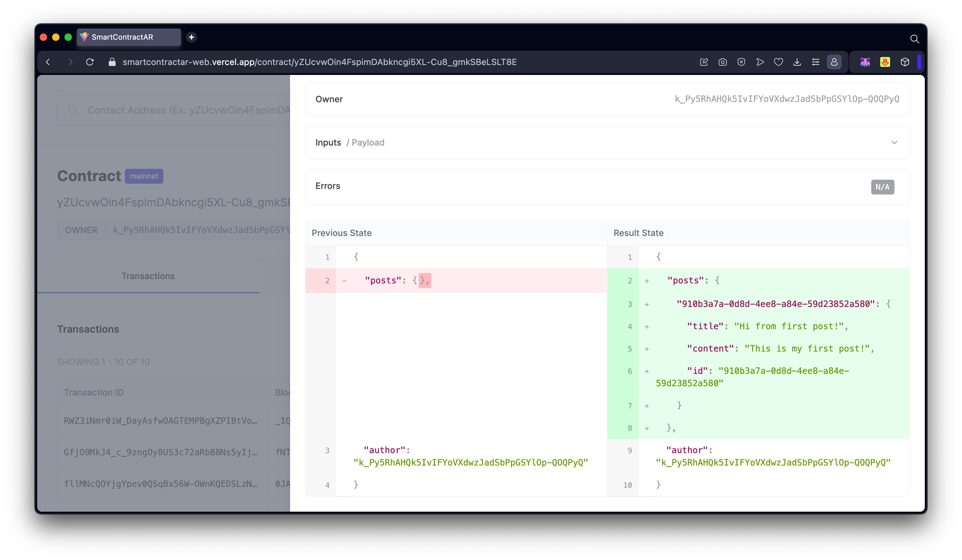Click the camera snapshot icon in toolbar
The image size is (962, 560).
pos(722,62)
